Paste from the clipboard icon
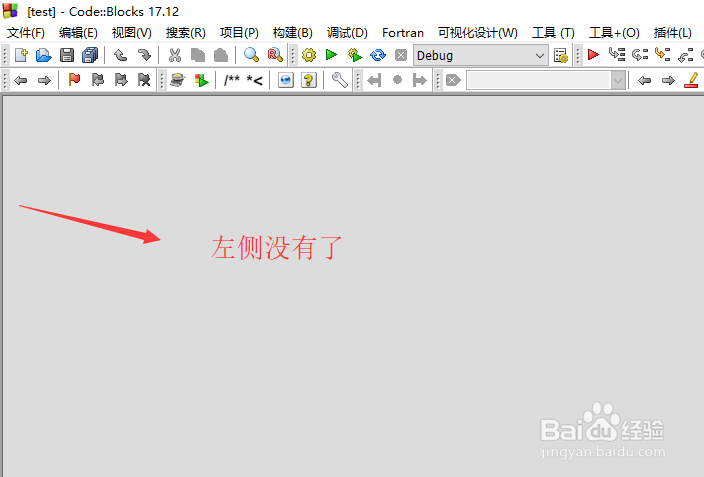Viewport: 704px width, 477px height. [x=221, y=55]
